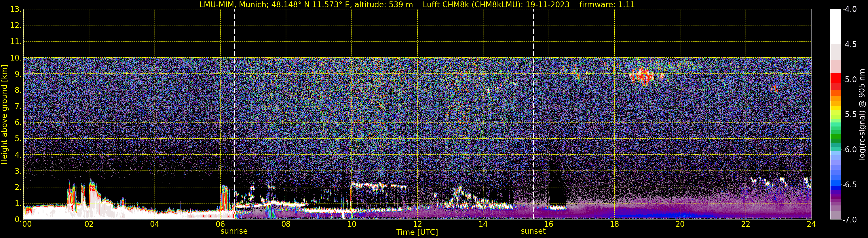Click the height axis tick label "6."
Image resolution: width=868 pixels, height=238 pixels.
click(18, 122)
